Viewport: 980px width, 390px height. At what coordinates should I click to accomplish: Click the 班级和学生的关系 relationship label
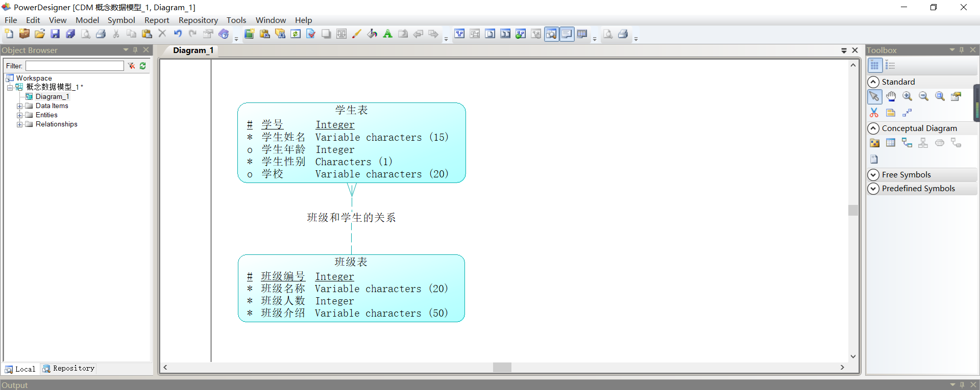[351, 218]
